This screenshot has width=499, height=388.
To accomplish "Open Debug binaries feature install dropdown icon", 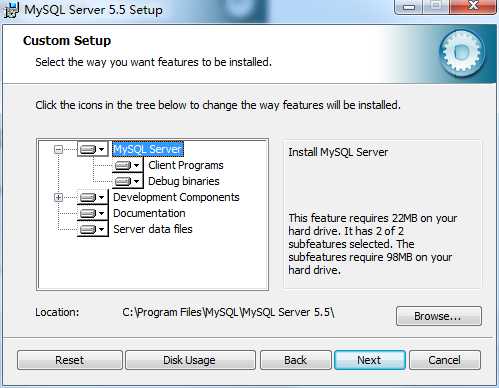I will tap(127, 181).
